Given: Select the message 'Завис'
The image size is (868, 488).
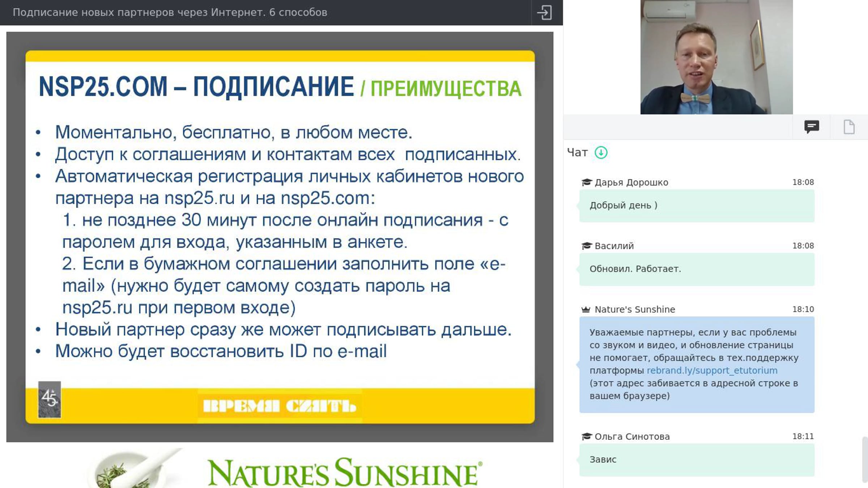Looking at the screenshot, I should point(697,460).
